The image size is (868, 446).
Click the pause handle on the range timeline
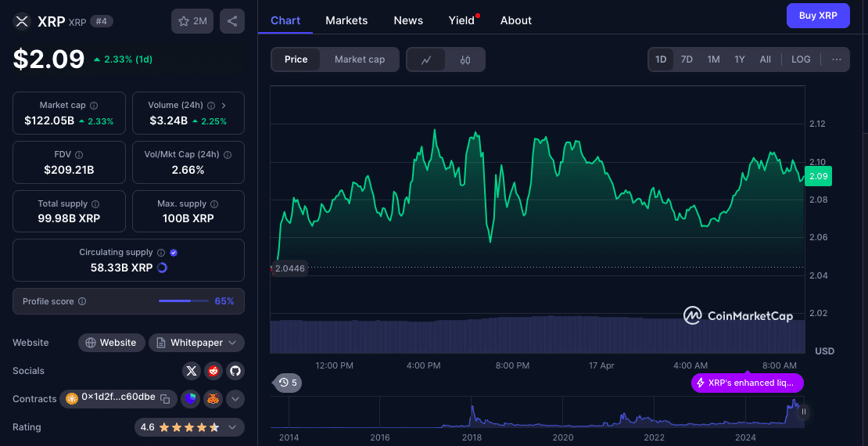coord(804,412)
